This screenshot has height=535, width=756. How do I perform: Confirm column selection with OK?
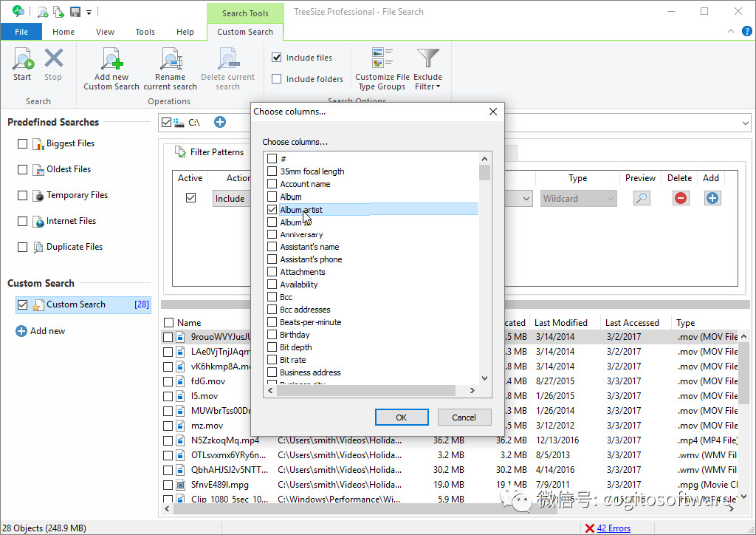pos(402,418)
